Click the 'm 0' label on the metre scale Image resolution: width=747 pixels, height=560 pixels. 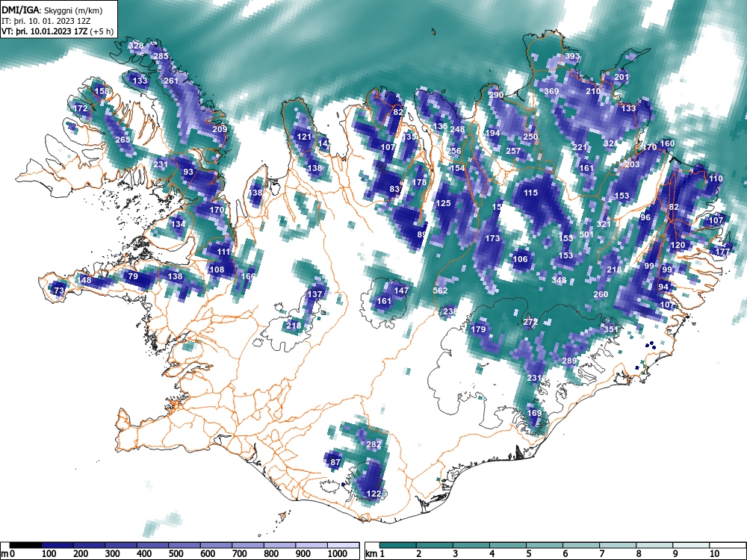coord(8,554)
